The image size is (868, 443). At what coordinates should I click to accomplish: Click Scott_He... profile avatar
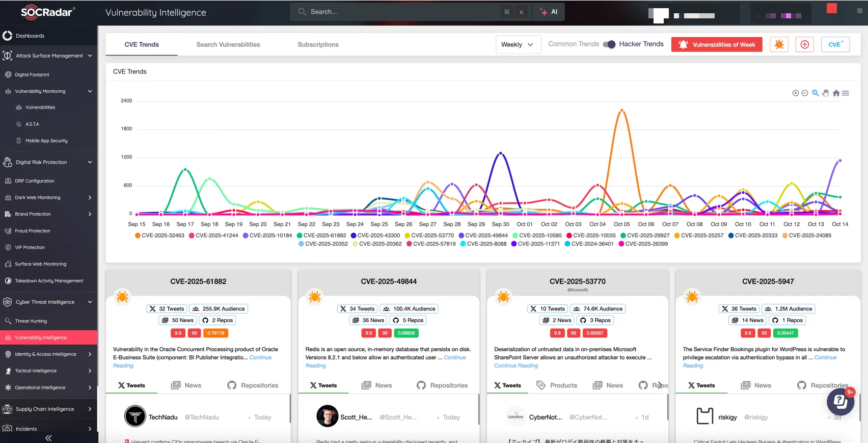tap(327, 416)
